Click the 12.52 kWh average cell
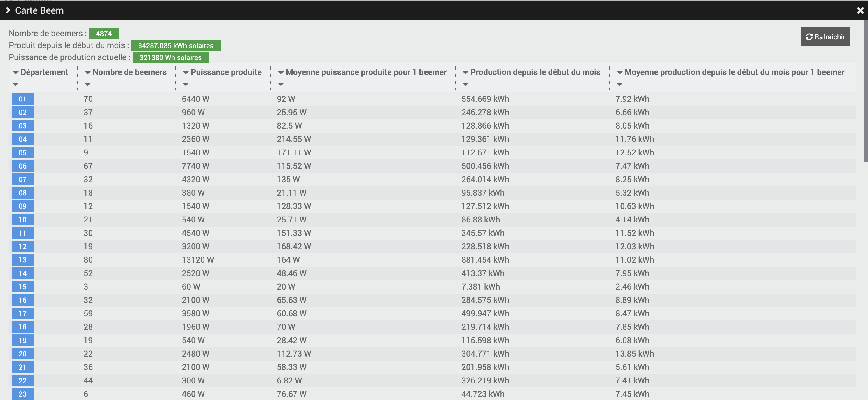 click(634, 152)
